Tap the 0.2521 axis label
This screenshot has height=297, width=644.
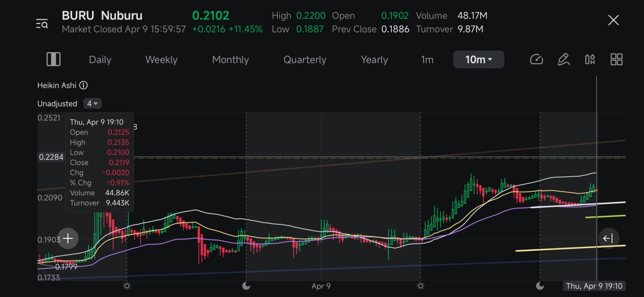[x=49, y=118]
